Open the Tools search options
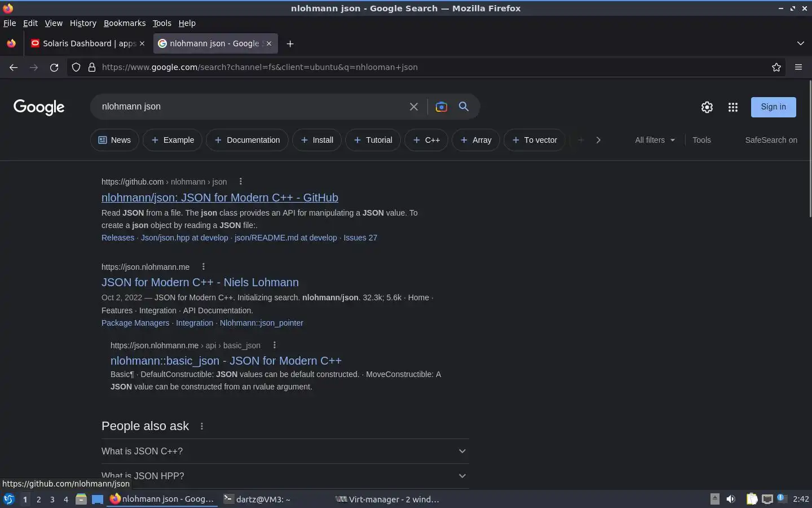The image size is (812, 508). 701,140
